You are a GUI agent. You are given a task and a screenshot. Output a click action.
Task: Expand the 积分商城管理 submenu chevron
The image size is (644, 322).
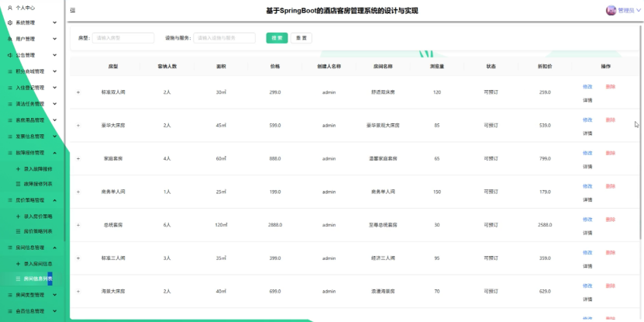[x=54, y=71]
